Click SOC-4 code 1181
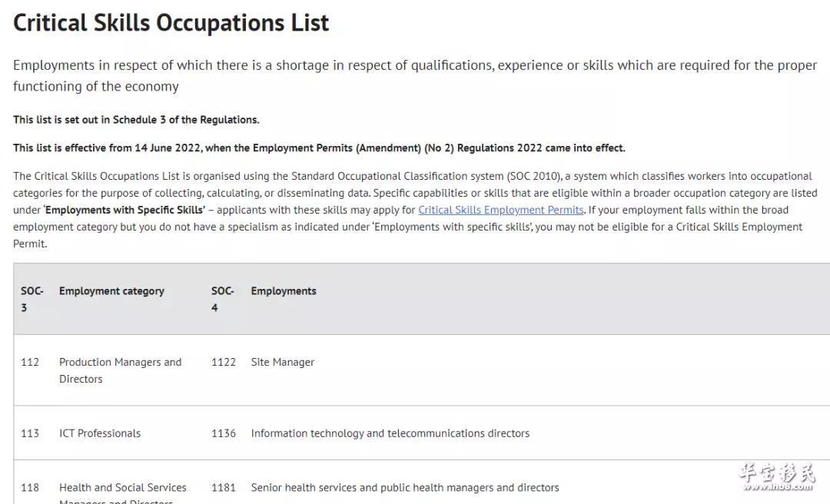The width and height of the screenshot is (830, 504). pyautogui.click(x=224, y=488)
